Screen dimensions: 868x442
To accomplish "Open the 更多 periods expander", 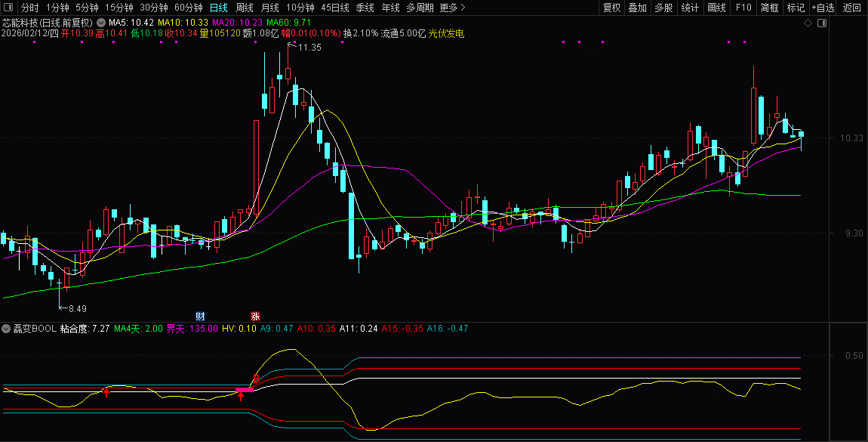I will pyautogui.click(x=452, y=8).
